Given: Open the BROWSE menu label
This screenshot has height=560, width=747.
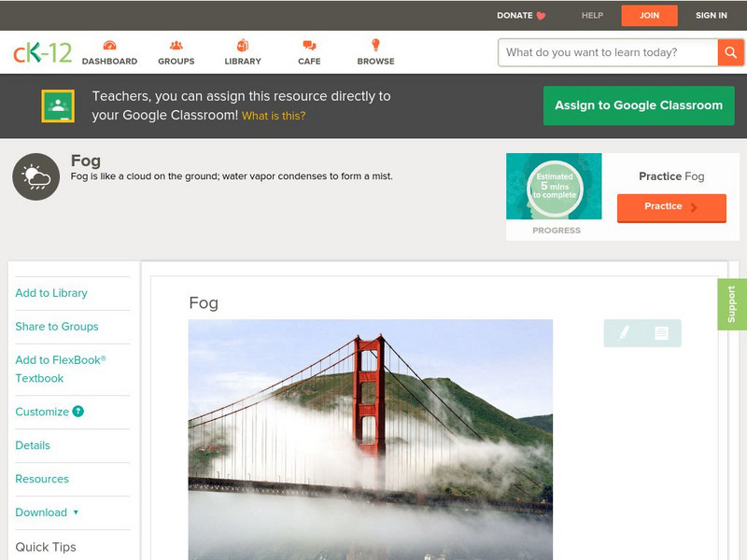Looking at the screenshot, I should (x=376, y=62).
